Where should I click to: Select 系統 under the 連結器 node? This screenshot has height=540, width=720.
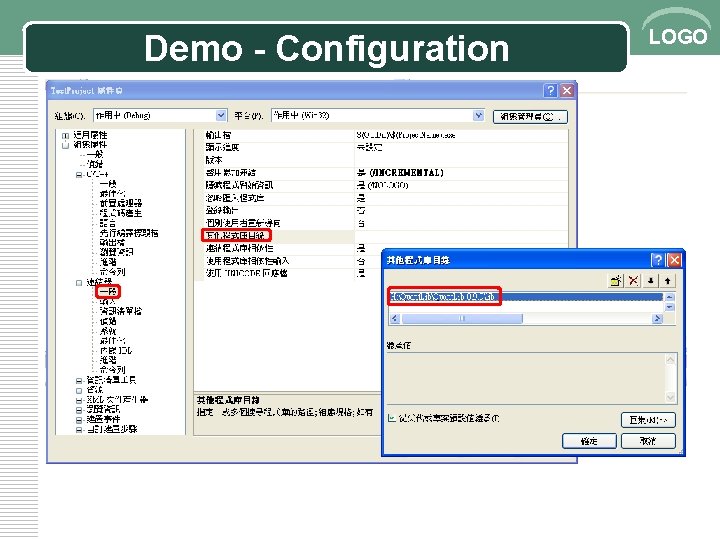click(107, 331)
